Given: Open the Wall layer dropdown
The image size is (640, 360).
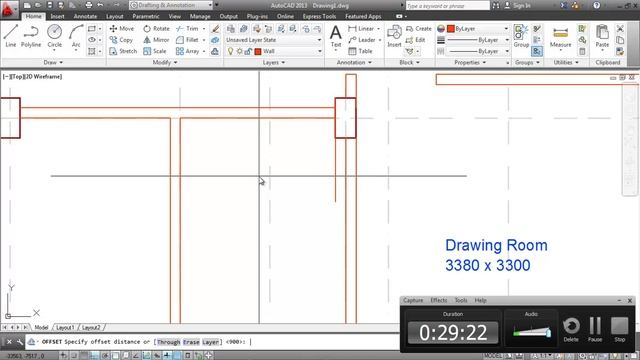Looking at the screenshot, I should click(274, 51).
